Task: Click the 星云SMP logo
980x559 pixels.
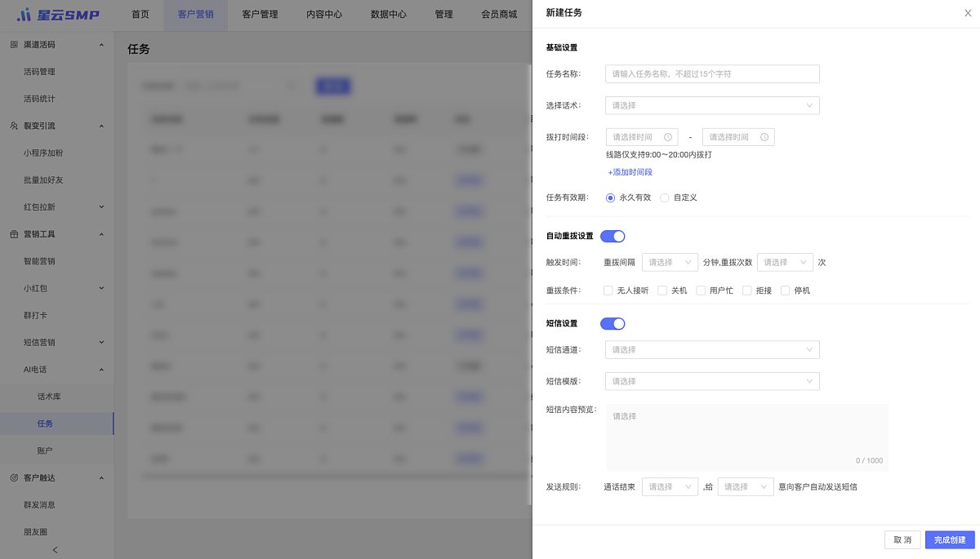Action: point(57,15)
